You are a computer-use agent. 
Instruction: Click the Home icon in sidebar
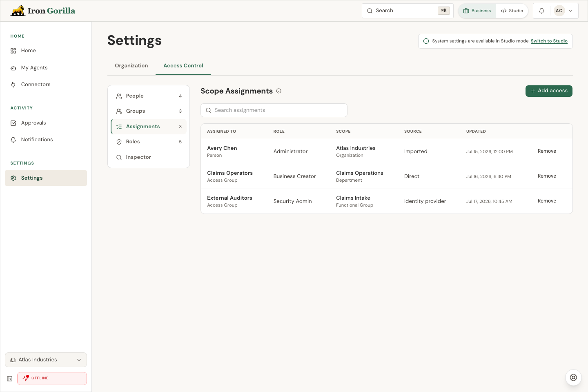coord(13,51)
